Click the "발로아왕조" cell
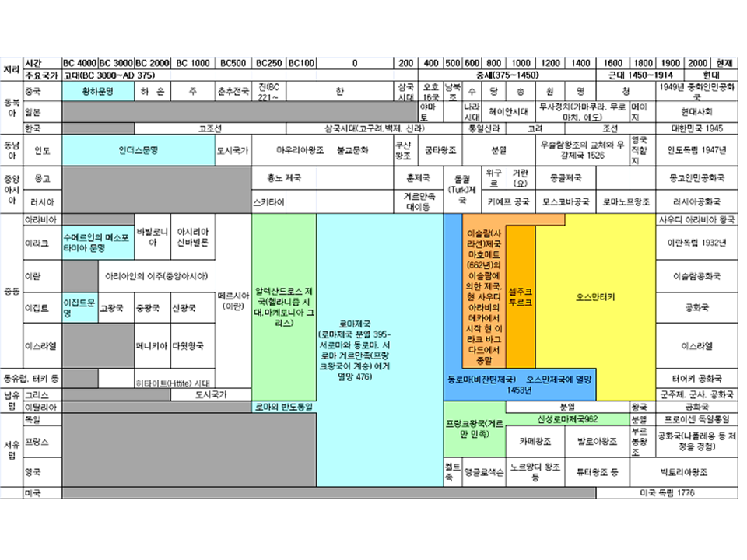This screenshot has height=560, width=747. click(x=597, y=442)
